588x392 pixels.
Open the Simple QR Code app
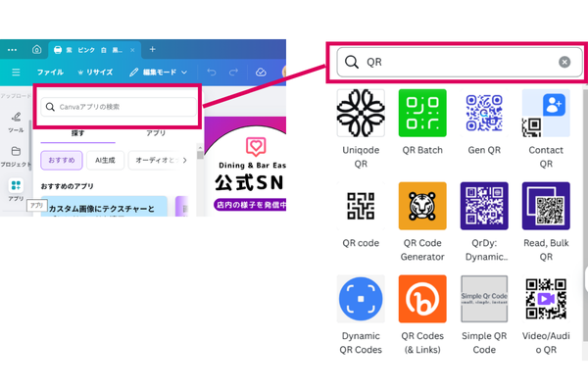click(484, 299)
